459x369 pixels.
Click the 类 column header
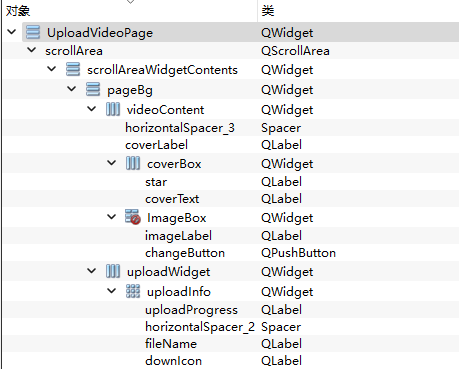(x=268, y=11)
